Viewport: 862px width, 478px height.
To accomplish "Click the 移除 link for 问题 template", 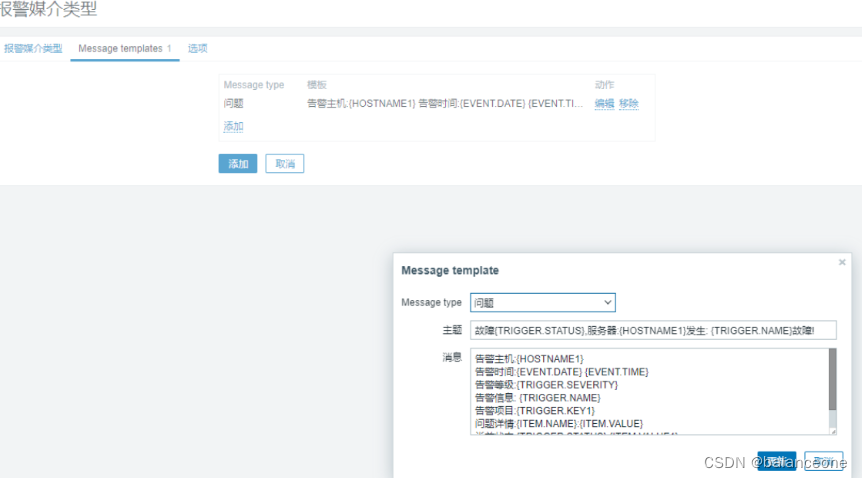I will [628, 103].
